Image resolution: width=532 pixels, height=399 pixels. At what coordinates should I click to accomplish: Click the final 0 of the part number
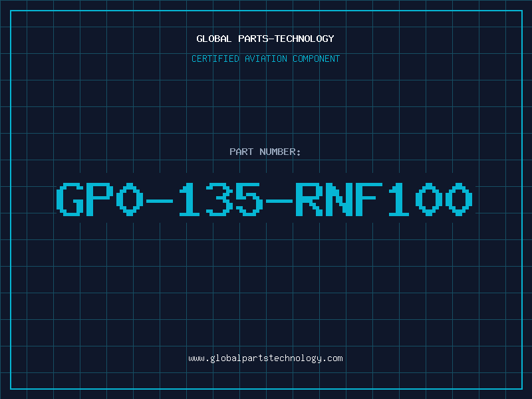[460, 199]
